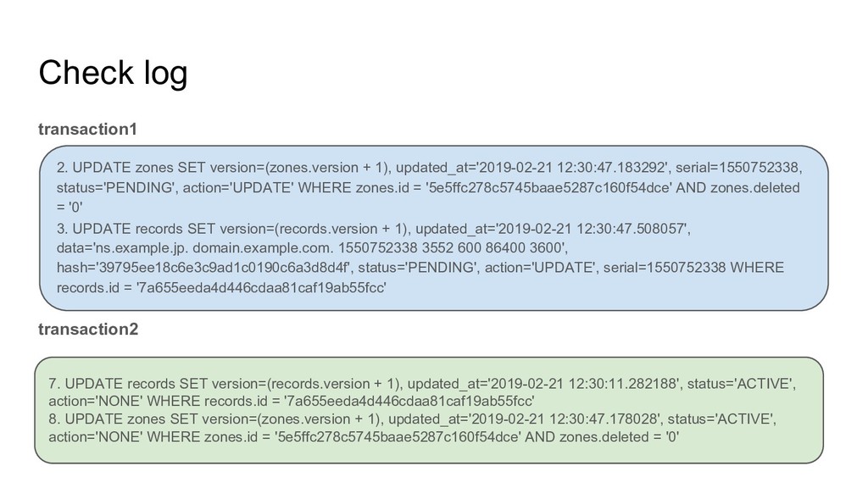Click timestamp '2019-02-21 12:30:47.508057'
868x488 pixels.
pos(591,229)
